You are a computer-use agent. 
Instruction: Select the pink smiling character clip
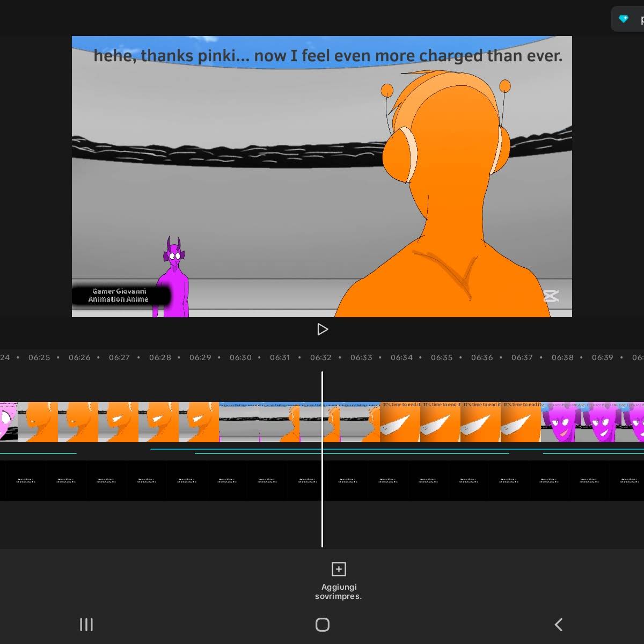(x=592, y=422)
